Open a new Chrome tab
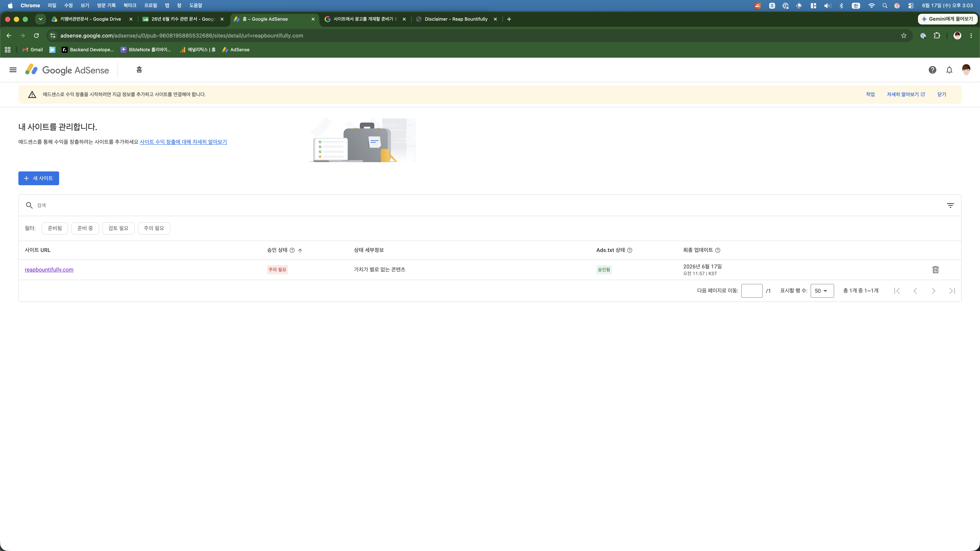Viewport: 980px width, 551px height. click(509, 19)
